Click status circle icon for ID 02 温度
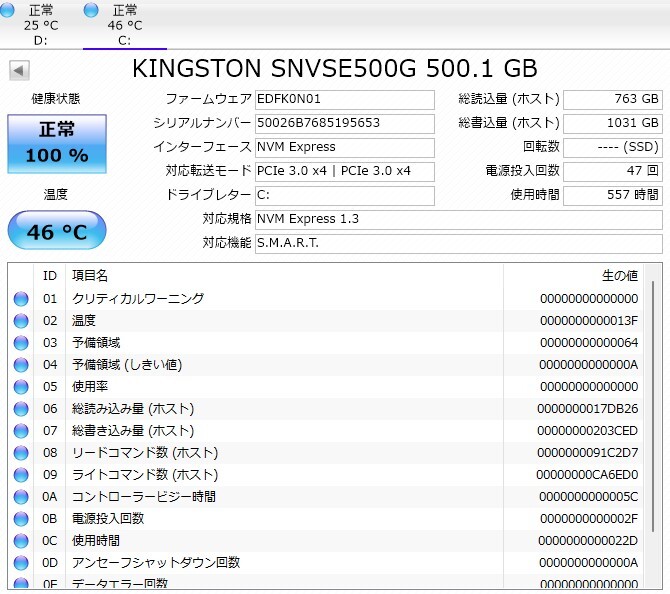This screenshot has width=670, height=594. 21,321
